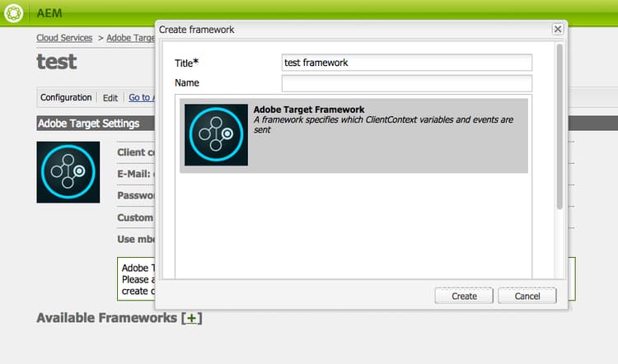Choose the Adobe Target Framework description row
This screenshot has width=618, height=364.
point(354,135)
